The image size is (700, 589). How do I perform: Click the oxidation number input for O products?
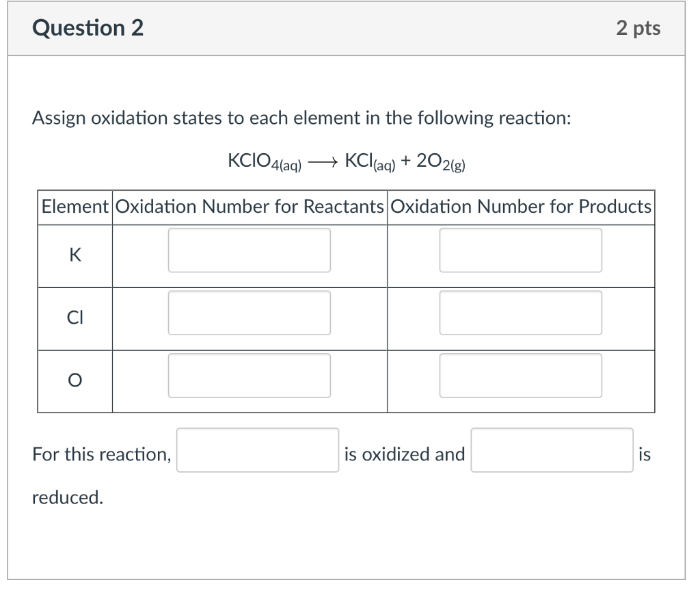[x=520, y=375]
